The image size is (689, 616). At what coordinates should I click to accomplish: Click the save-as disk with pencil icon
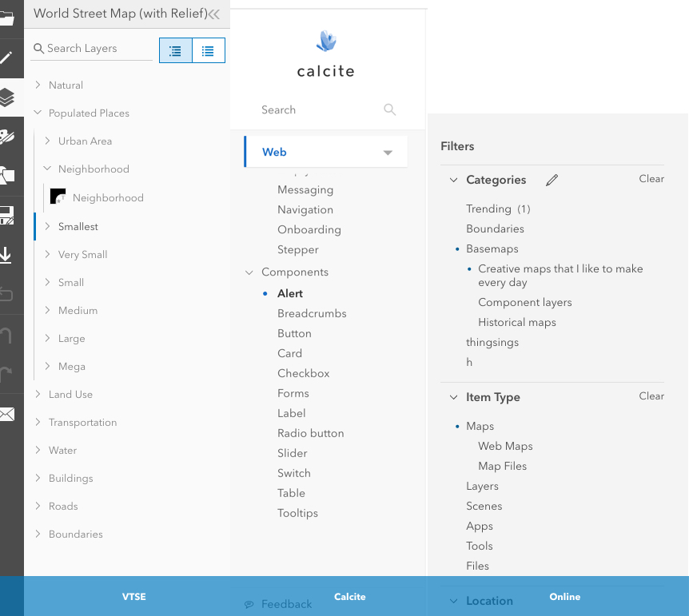[7, 215]
